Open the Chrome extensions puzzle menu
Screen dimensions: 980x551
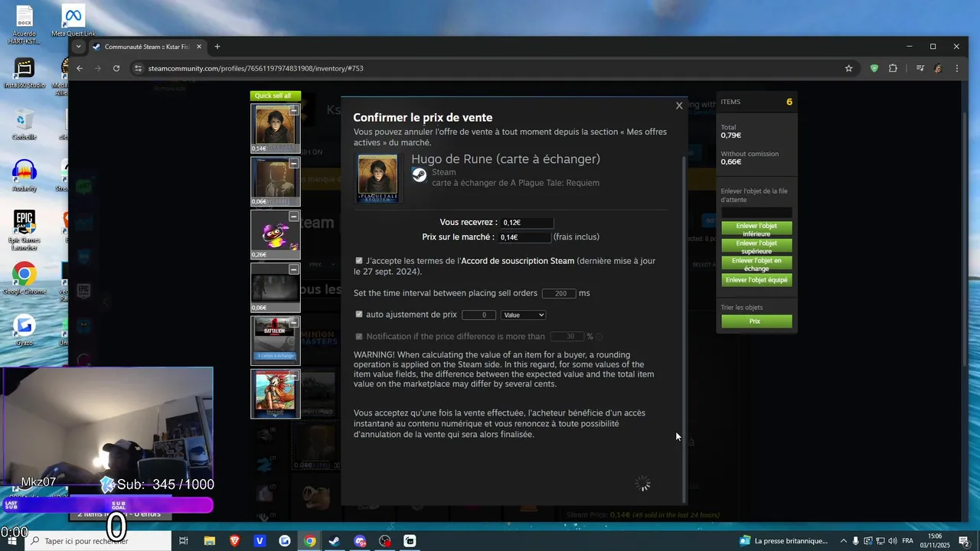tap(893, 68)
